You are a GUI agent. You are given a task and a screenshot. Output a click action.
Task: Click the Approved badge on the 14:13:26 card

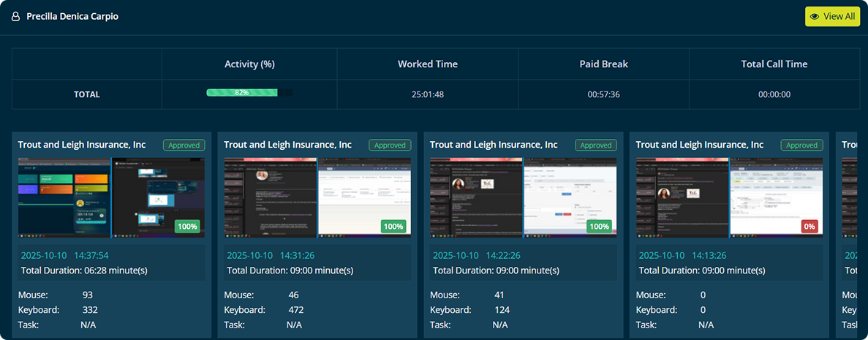coord(802,146)
